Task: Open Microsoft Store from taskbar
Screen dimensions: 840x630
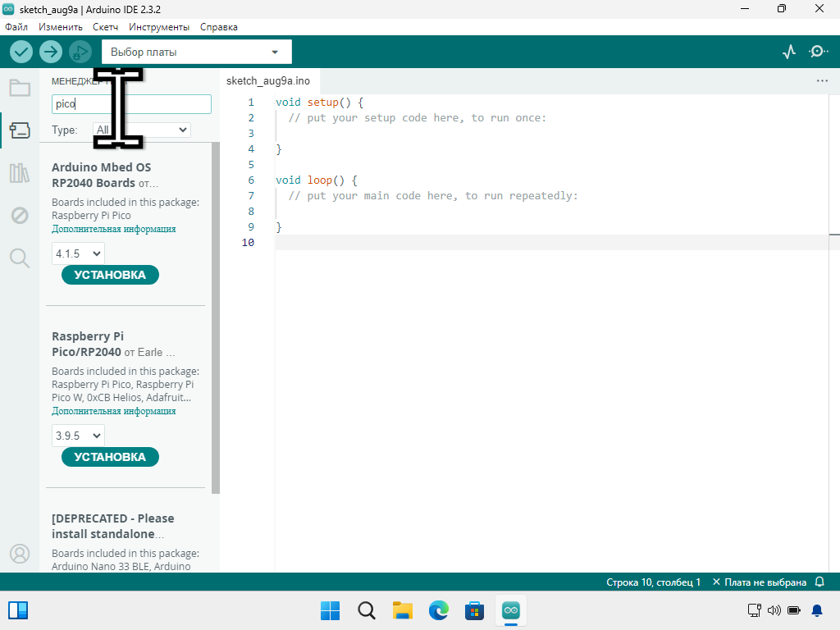Action: pos(475,610)
